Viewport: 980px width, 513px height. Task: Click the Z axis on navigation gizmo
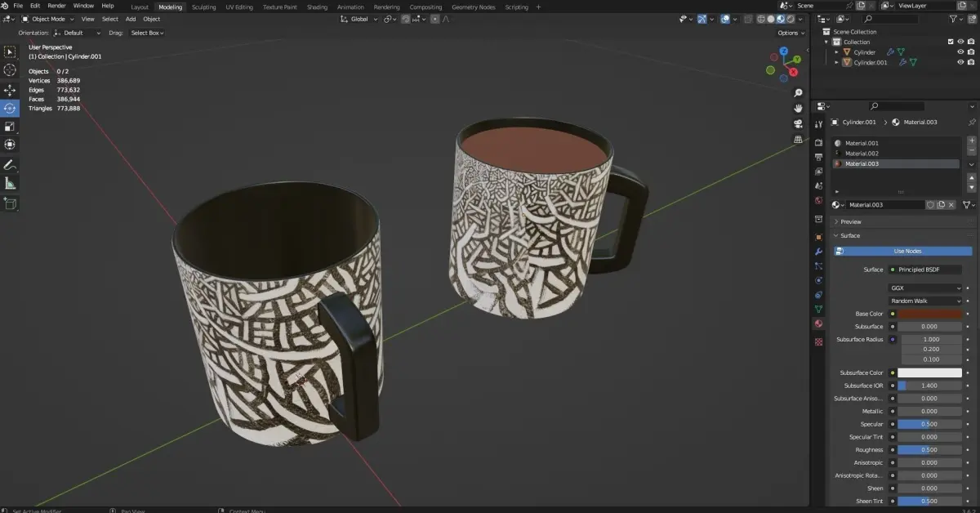pyautogui.click(x=784, y=51)
